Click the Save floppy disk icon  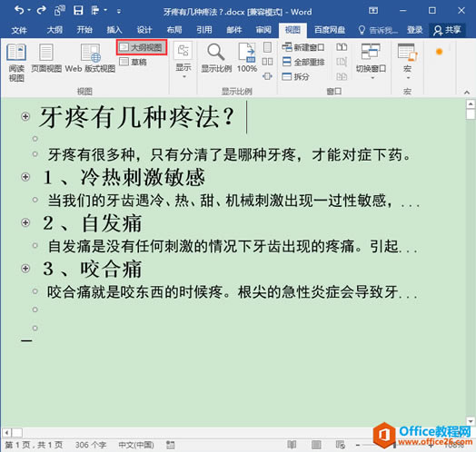[x=78, y=11]
